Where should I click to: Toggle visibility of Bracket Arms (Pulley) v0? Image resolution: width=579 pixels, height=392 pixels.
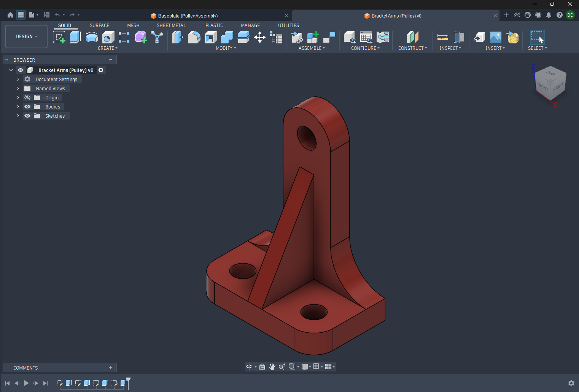21,70
